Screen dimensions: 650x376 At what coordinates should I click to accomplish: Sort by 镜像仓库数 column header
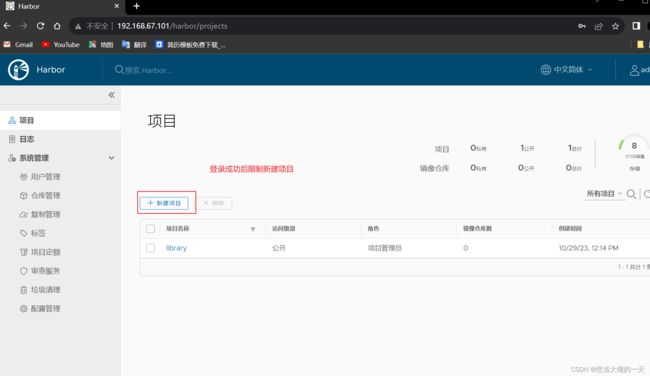[477, 228]
